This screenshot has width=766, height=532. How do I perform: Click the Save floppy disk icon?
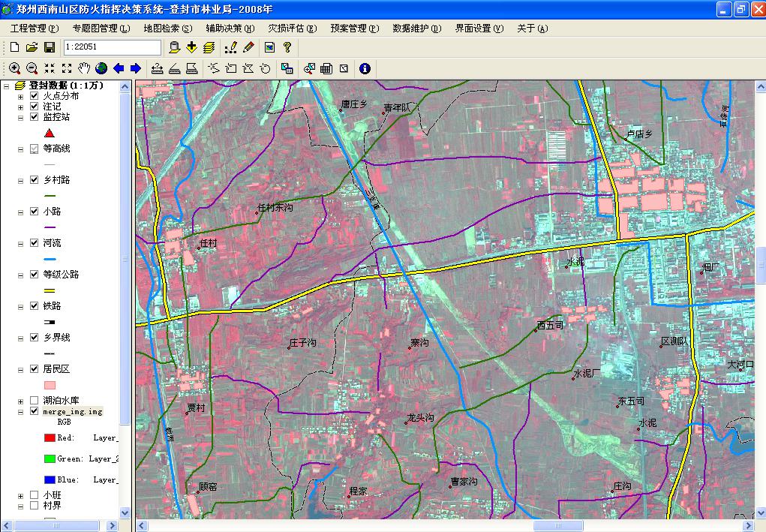(50, 47)
